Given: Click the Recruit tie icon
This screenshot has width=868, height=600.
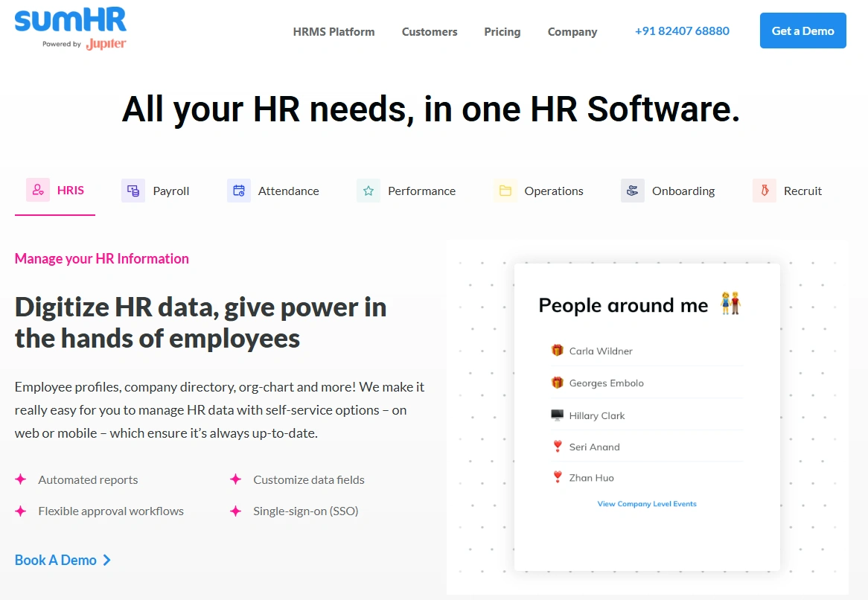Looking at the screenshot, I should pos(764,191).
